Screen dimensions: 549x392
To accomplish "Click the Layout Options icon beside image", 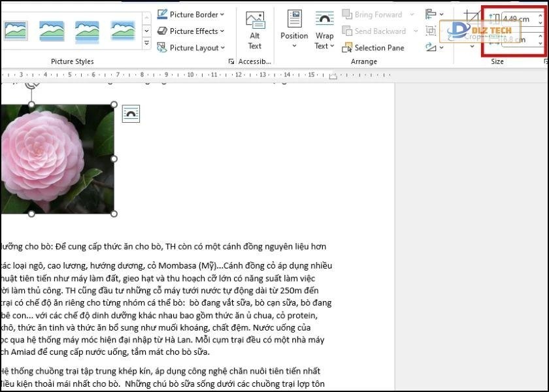I will (131, 114).
